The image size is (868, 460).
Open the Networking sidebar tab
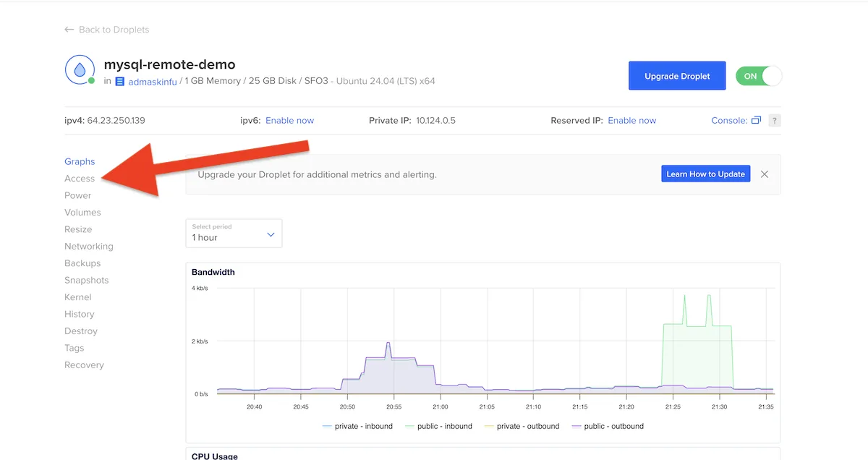tap(89, 246)
